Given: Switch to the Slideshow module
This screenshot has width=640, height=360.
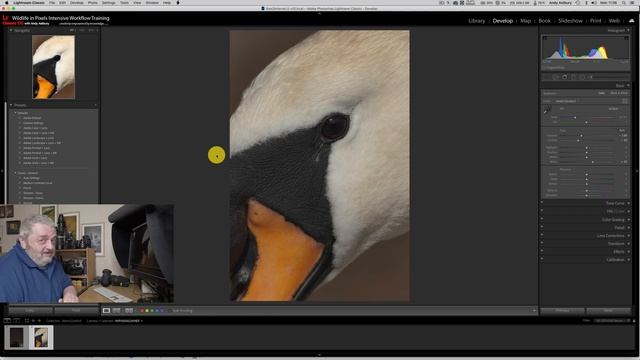Looking at the screenshot, I should (570, 21).
